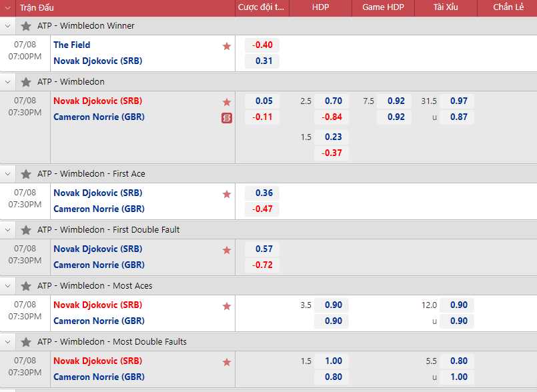Favorite the Most Aces league star

point(26,286)
